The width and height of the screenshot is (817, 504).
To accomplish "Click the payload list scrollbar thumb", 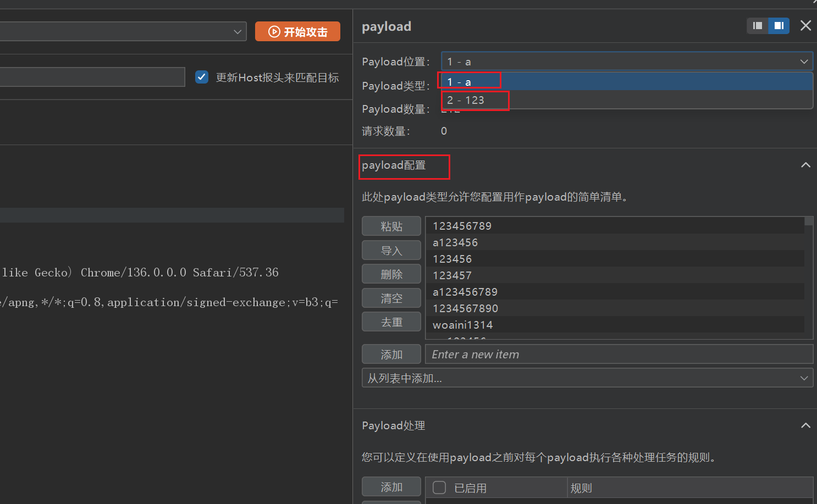I will click(809, 221).
